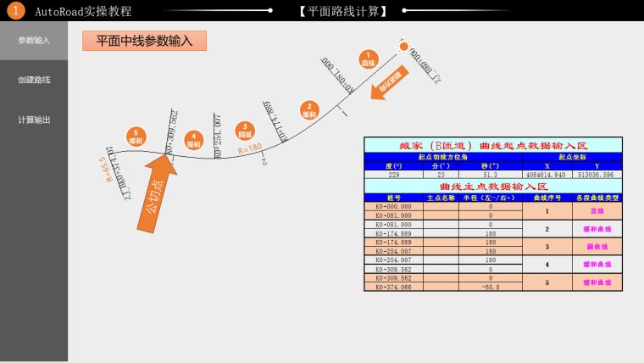Image resolution: width=644 pixels, height=363 pixels.
Task: Open the 参数输入 sidebar tab
Action: click(x=34, y=40)
